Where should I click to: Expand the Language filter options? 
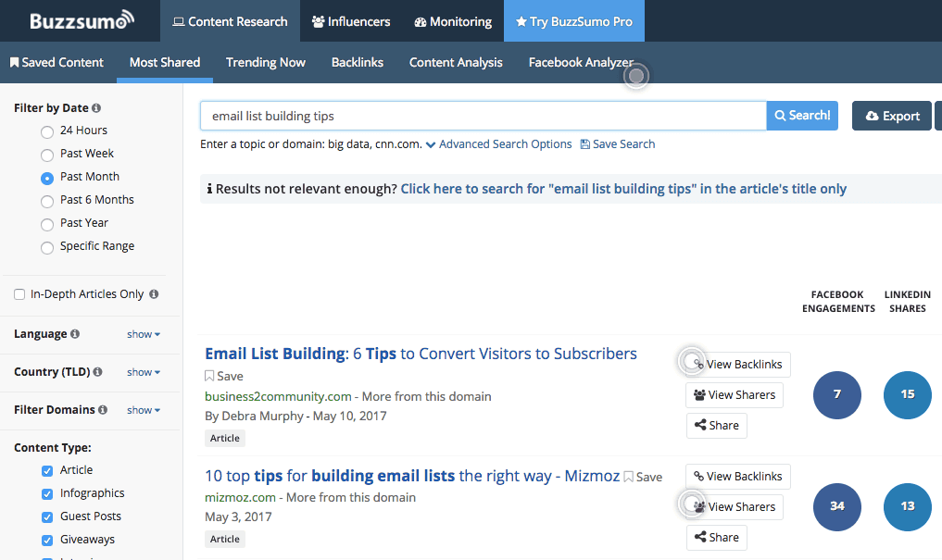click(144, 334)
